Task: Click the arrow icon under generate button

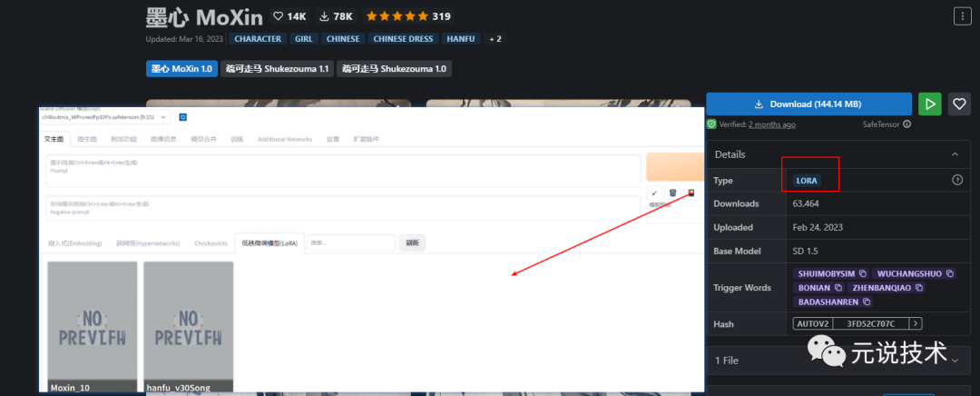Action: coord(653,193)
